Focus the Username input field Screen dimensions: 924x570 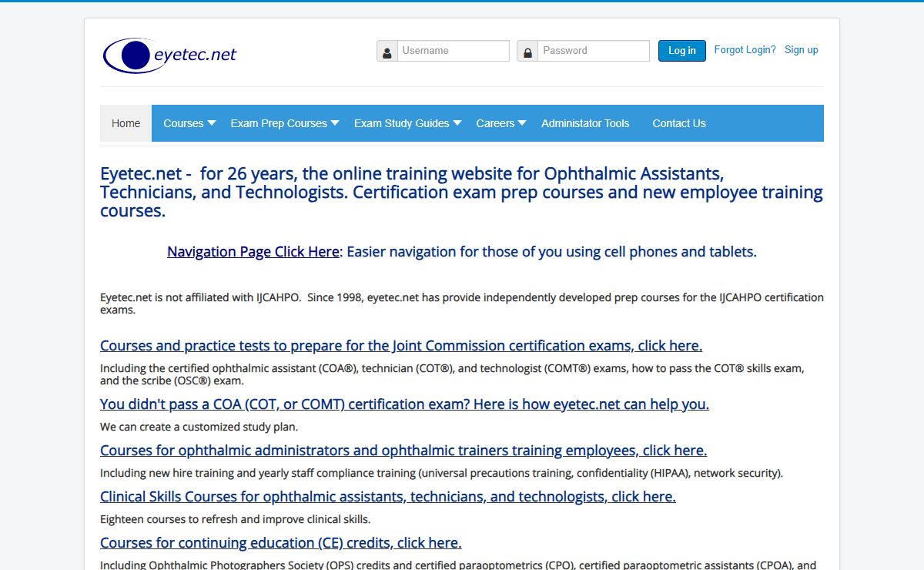[x=453, y=51]
